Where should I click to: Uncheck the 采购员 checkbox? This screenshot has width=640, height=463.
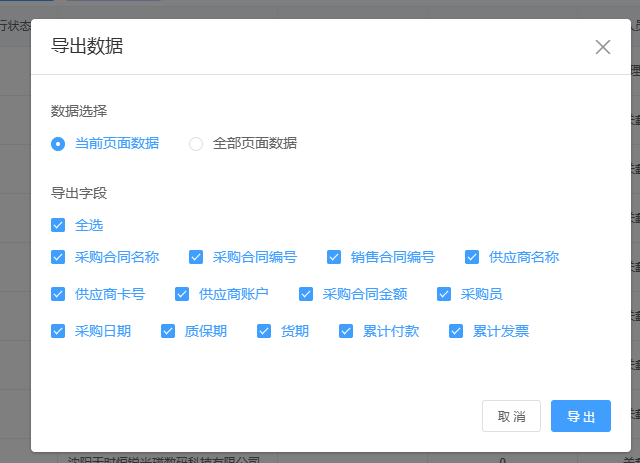445,294
